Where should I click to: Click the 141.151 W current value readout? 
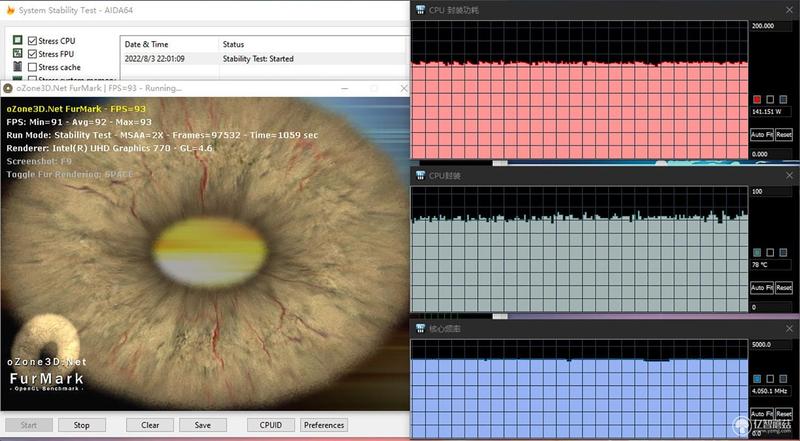(x=771, y=111)
